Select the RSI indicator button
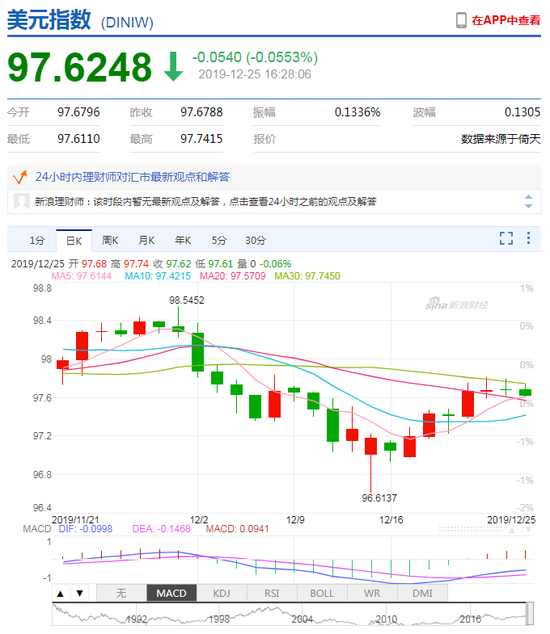This screenshot has height=634, width=550. 272,594
